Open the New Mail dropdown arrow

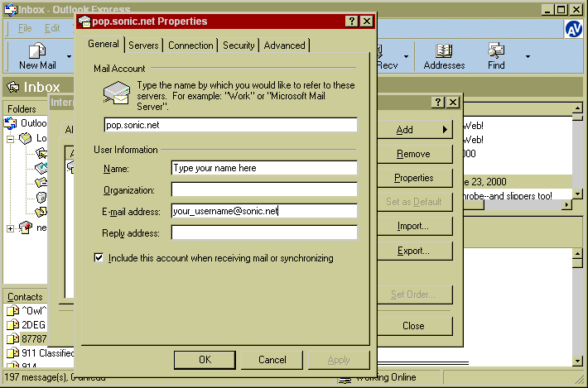point(69,56)
